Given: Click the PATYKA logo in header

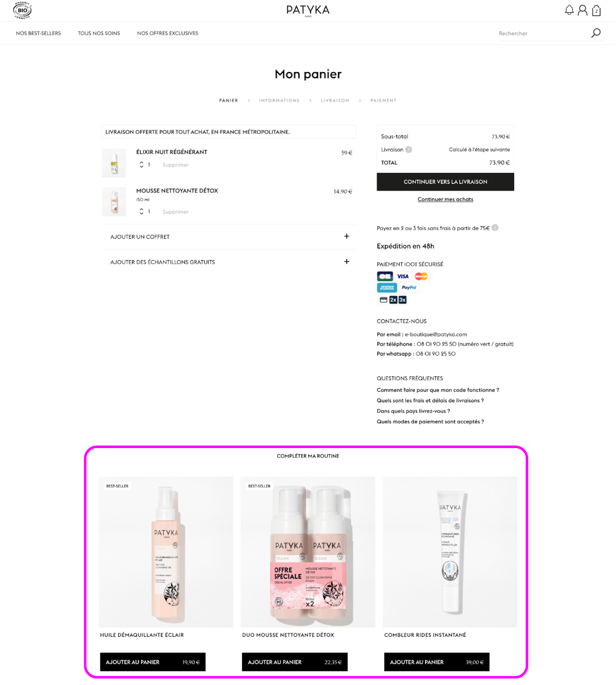Looking at the screenshot, I should [x=308, y=11].
